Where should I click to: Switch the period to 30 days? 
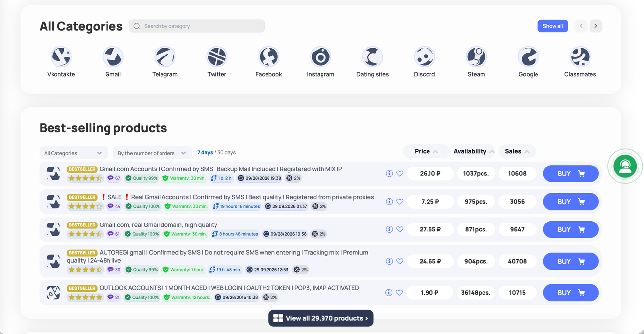(227, 152)
